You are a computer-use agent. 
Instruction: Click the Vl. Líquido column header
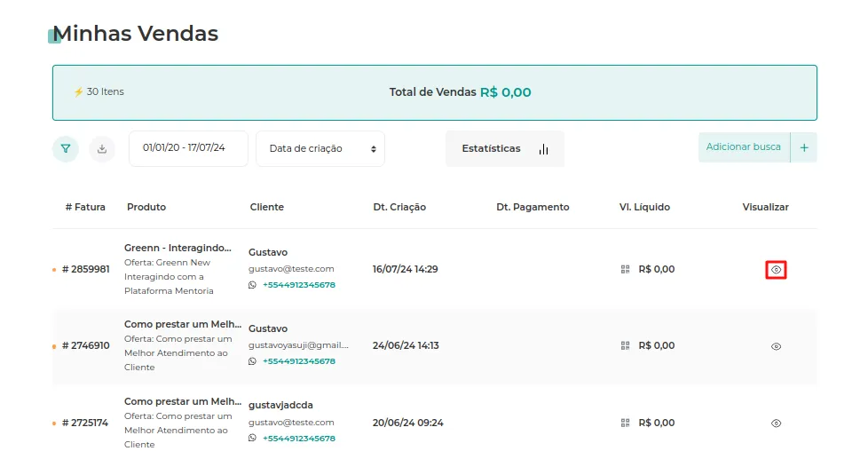point(644,207)
